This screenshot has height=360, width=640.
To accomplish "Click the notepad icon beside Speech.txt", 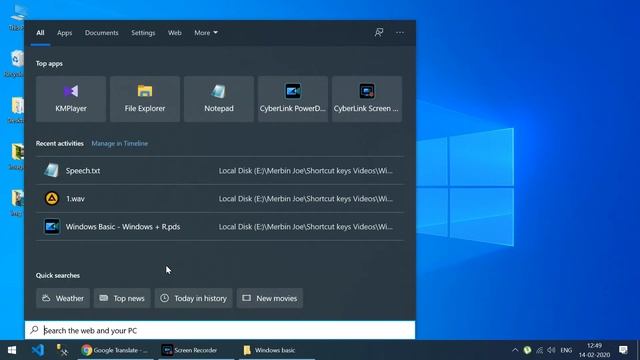I will tap(51, 171).
